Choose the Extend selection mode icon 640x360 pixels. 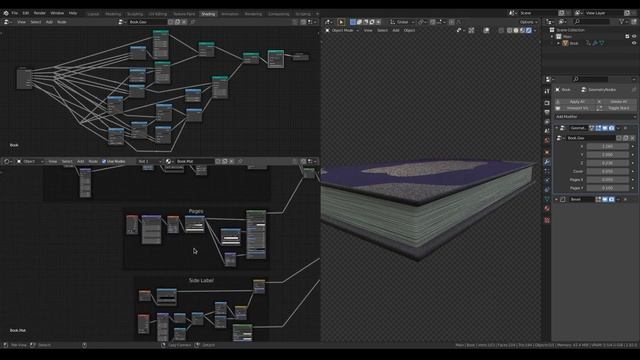point(359,22)
